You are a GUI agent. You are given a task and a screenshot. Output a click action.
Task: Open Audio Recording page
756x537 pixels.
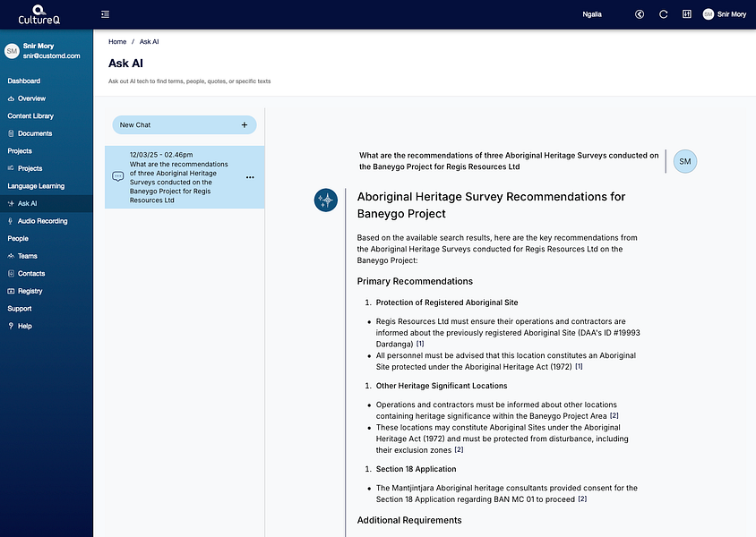coord(42,221)
